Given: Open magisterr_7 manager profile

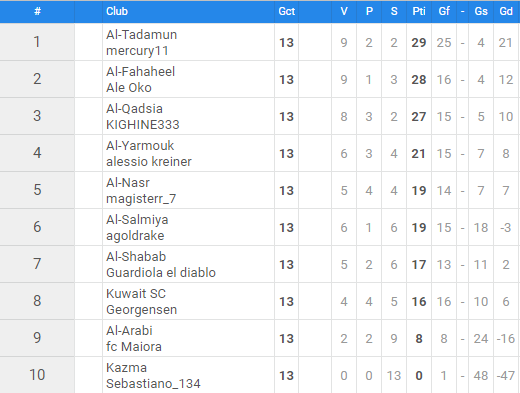Looking at the screenshot, I should coord(141,199).
